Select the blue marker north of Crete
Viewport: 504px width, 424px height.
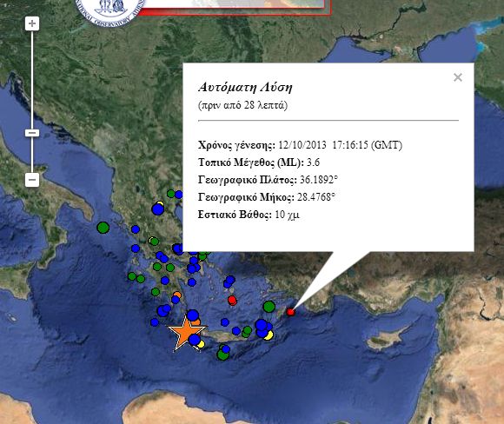225,321
